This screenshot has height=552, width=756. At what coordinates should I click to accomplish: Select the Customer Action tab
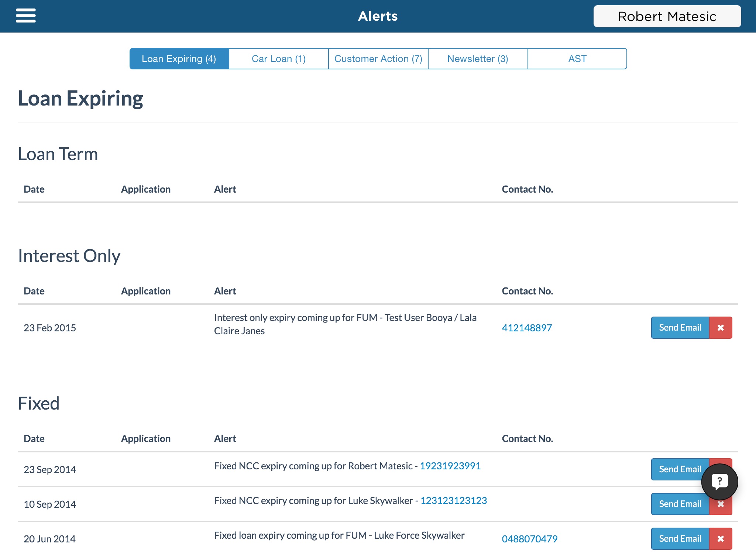coord(378,58)
